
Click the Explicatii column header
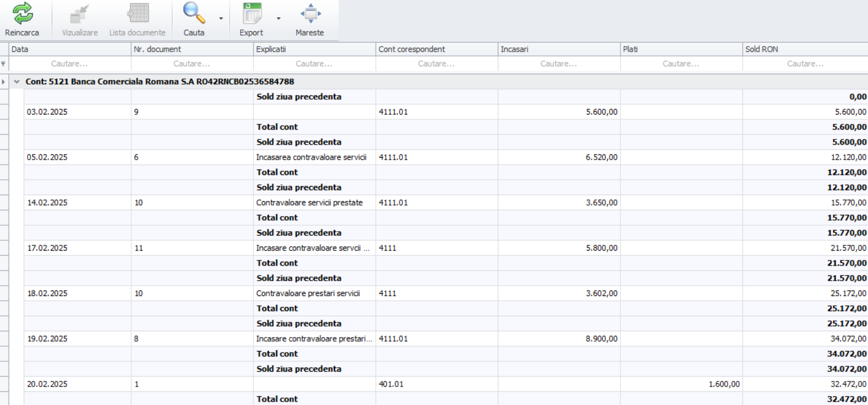coord(314,50)
